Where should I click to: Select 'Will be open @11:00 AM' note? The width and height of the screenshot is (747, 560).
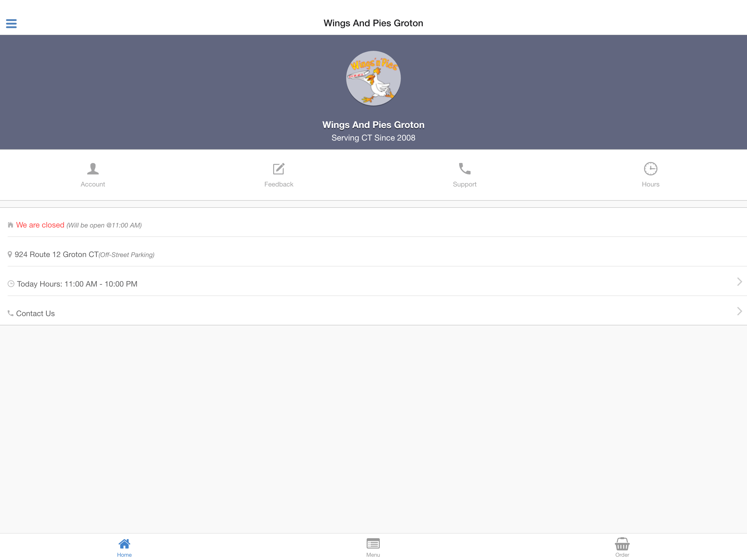pyautogui.click(x=104, y=225)
